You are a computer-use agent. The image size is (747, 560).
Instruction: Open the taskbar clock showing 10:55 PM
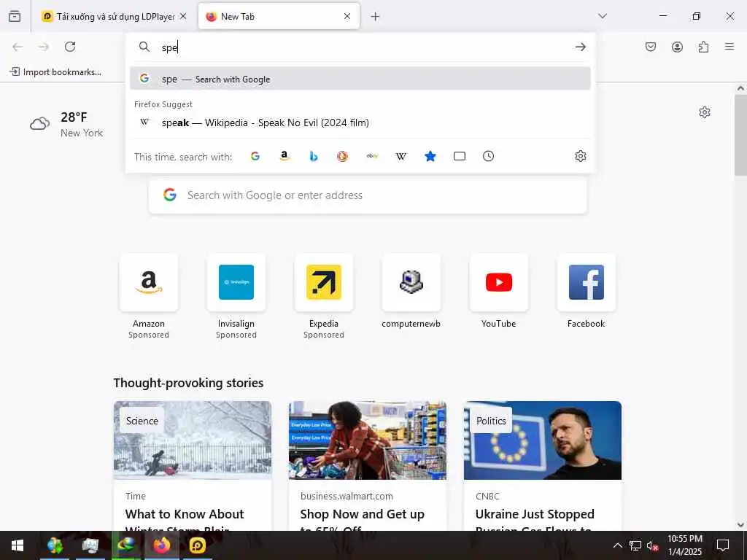point(684,545)
